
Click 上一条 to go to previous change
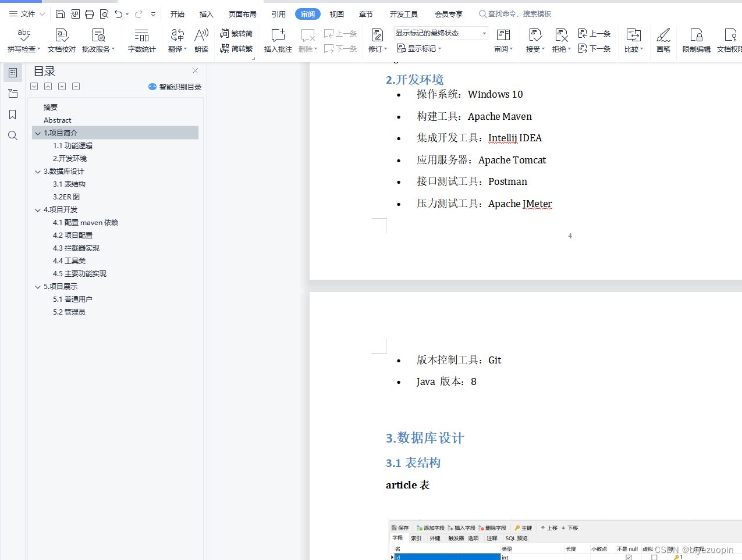pyautogui.click(x=595, y=33)
